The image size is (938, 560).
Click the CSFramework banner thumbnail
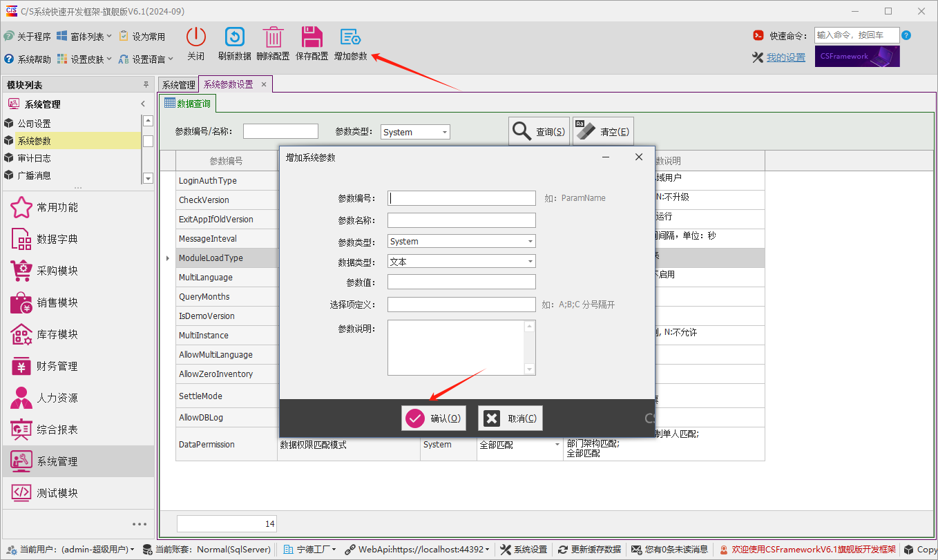pos(857,57)
